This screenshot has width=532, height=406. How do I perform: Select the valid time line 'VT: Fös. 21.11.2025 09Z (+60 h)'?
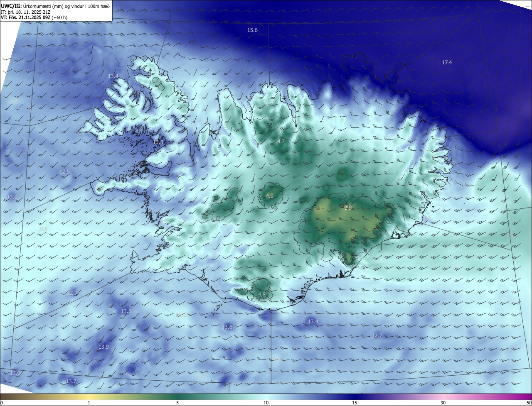point(34,17)
